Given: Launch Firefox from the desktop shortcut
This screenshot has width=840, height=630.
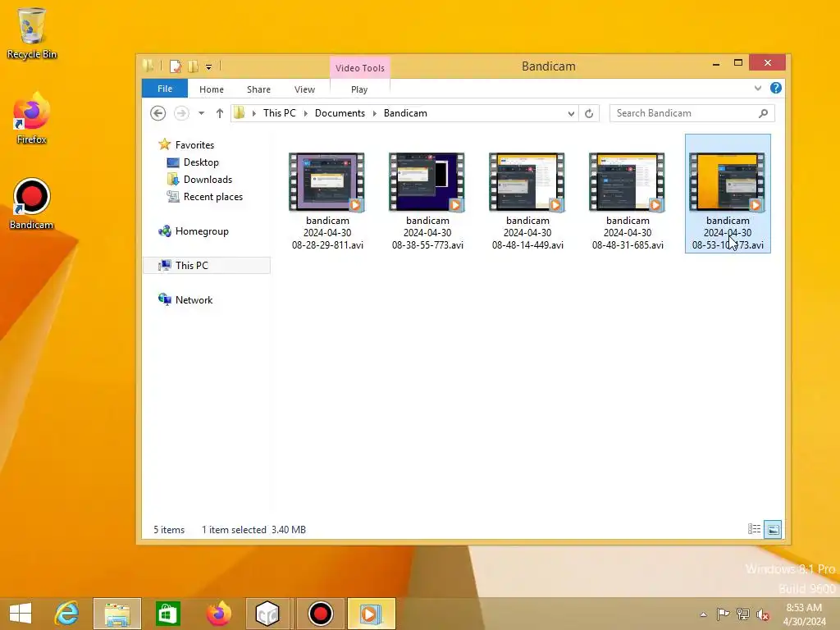Looking at the screenshot, I should (x=32, y=119).
